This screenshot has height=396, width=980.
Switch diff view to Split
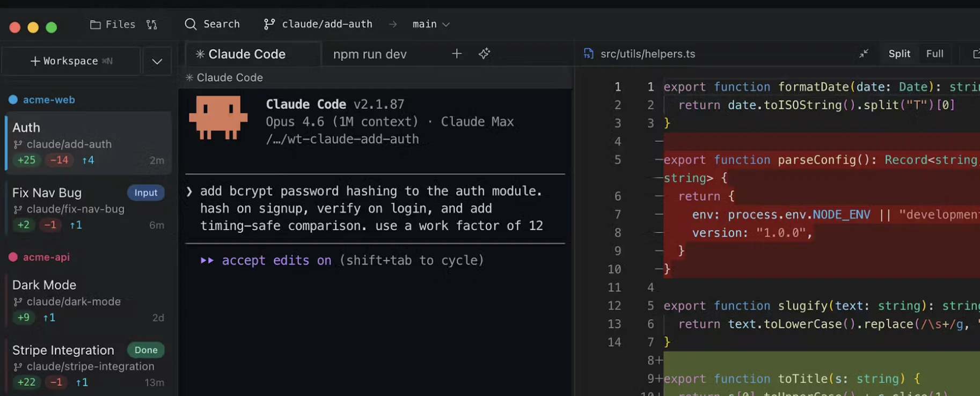click(899, 54)
